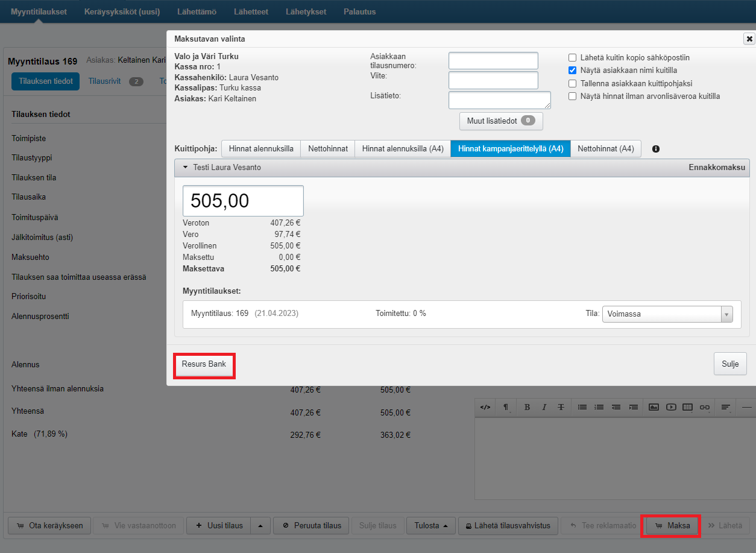The image size is (756, 553).
Task: Uncheck 'Näytä asiakkaan nimi kuitilla'
Action: pyautogui.click(x=573, y=71)
